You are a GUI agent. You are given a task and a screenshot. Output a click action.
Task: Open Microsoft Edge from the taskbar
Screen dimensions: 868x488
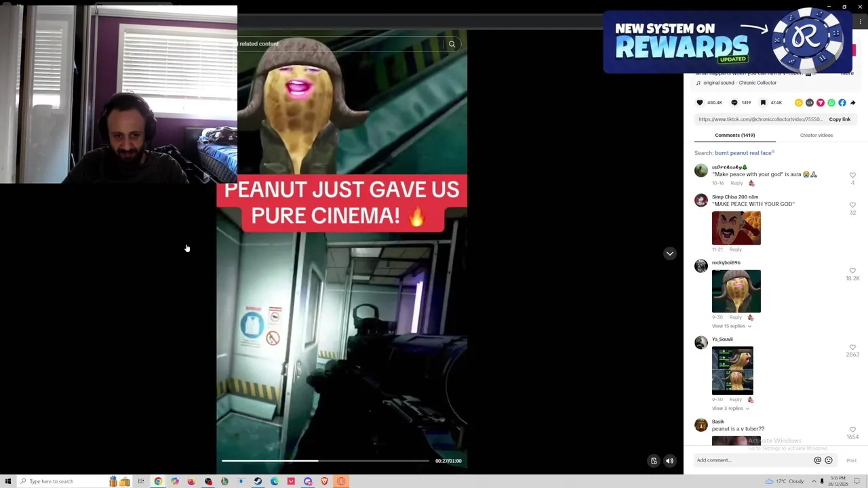[x=274, y=481]
